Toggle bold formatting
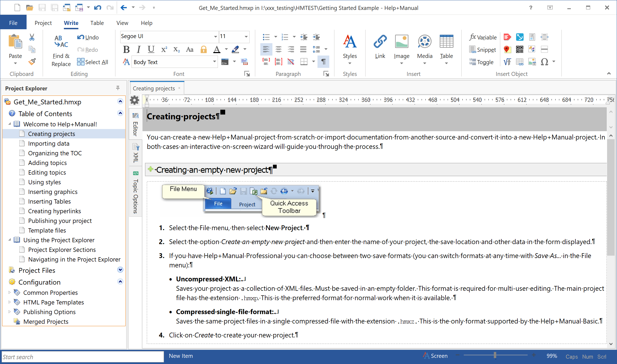 click(126, 49)
